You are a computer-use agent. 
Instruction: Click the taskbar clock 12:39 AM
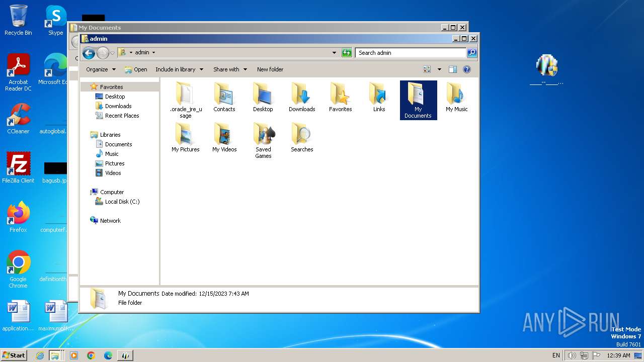click(618, 355)
